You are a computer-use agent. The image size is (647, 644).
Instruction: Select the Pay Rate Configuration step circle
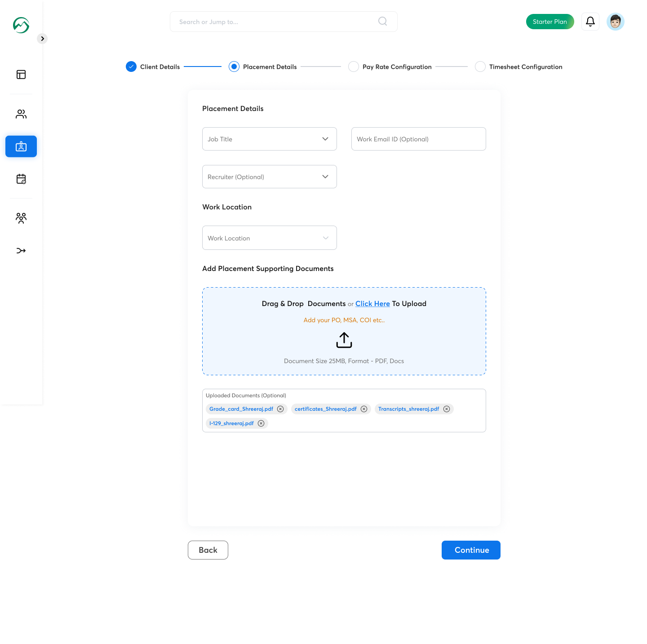point(354,67)
